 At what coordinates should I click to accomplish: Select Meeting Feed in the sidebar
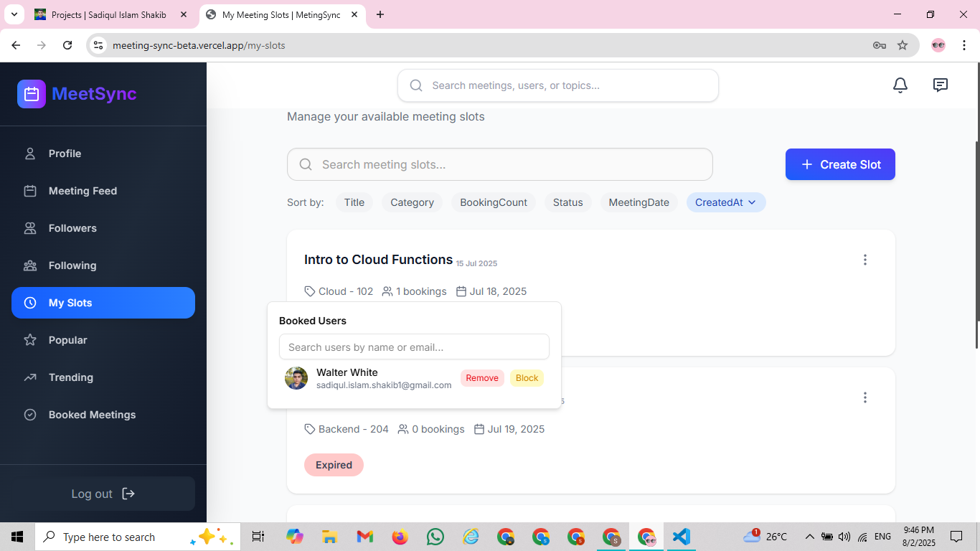point(83,191)
